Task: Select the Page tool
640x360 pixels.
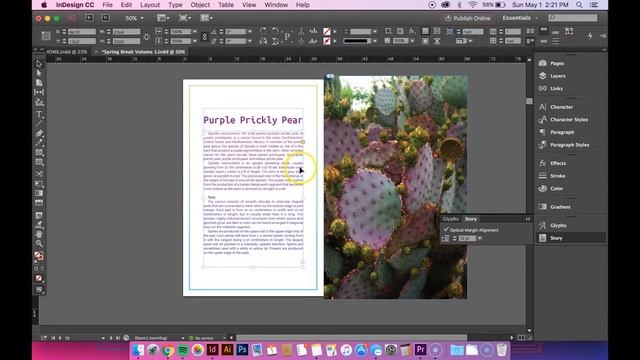Action: (39, 83)
